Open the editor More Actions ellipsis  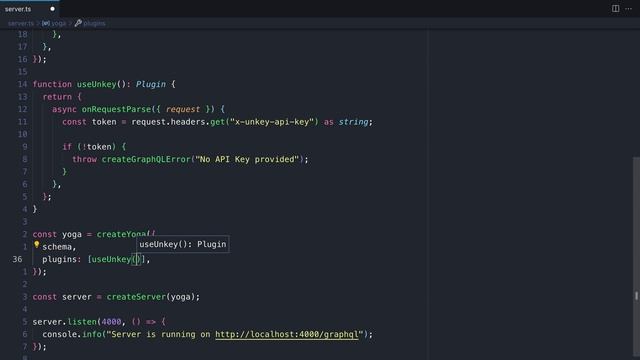click(629, 9)
